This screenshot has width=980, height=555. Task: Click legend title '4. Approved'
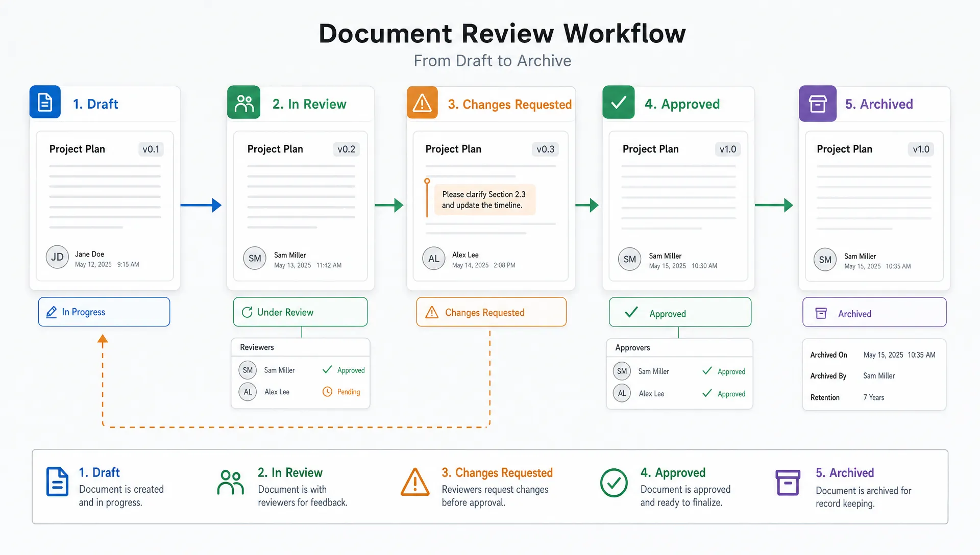673,473
